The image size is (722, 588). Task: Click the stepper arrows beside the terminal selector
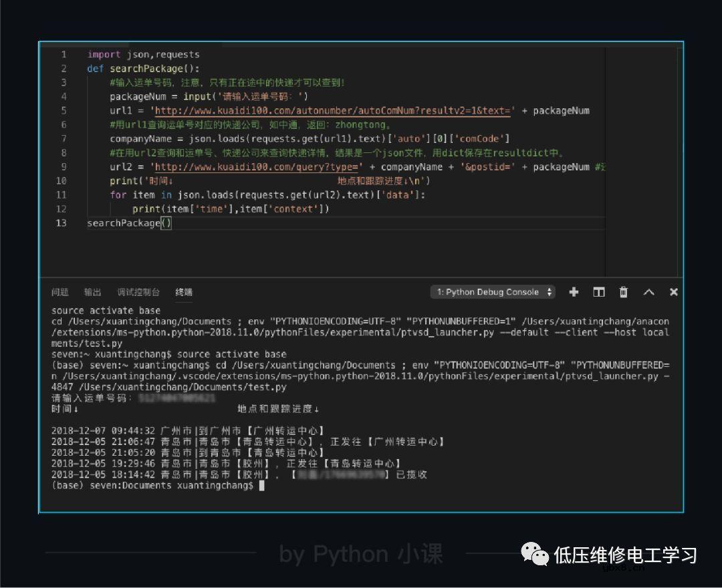point(550,292)
